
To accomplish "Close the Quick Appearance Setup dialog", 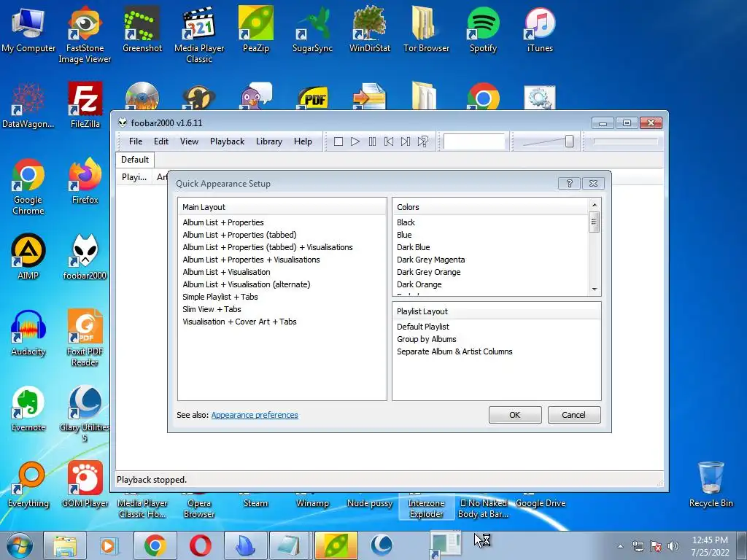I will [593, 183].
